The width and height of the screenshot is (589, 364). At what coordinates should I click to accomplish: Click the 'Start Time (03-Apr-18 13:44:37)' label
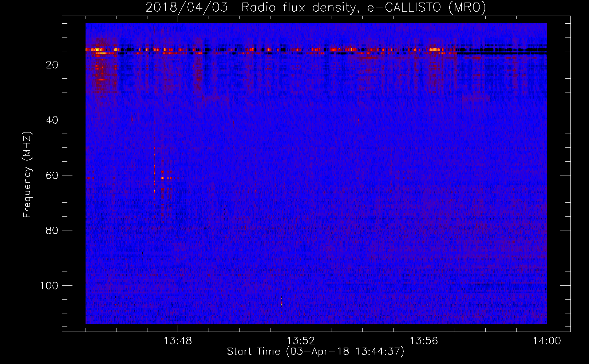pyautogui.click(x=316, y=352)
